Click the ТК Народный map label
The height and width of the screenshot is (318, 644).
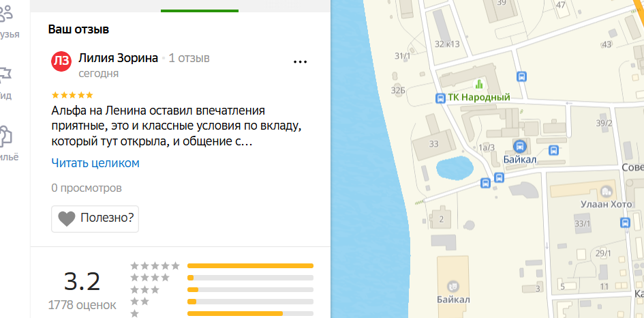pyautogui.click(x=479, y=98)
